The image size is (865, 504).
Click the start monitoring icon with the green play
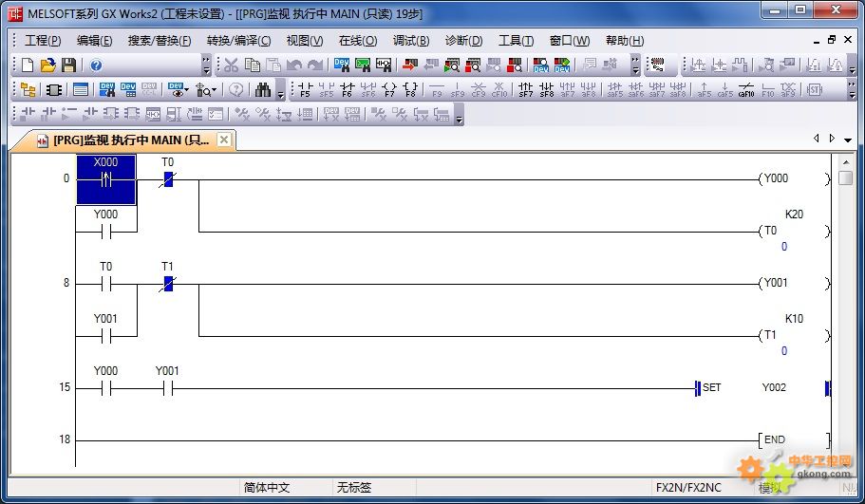[x=452, y=65]
